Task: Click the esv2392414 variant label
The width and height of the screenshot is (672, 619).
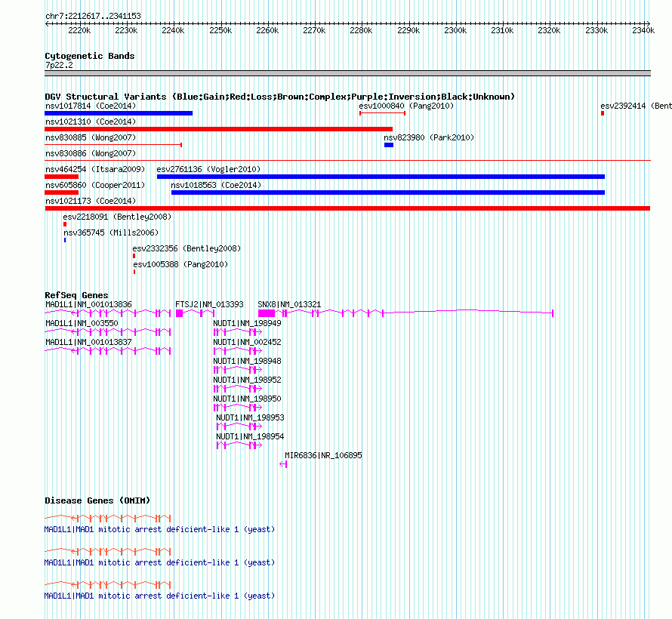Action: [x=636, y=106]
